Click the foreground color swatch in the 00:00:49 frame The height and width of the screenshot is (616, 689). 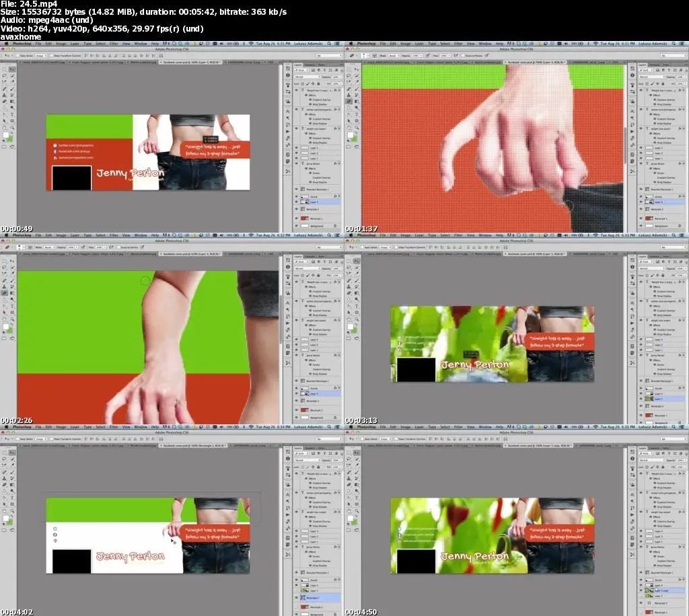tap(5, 134)
